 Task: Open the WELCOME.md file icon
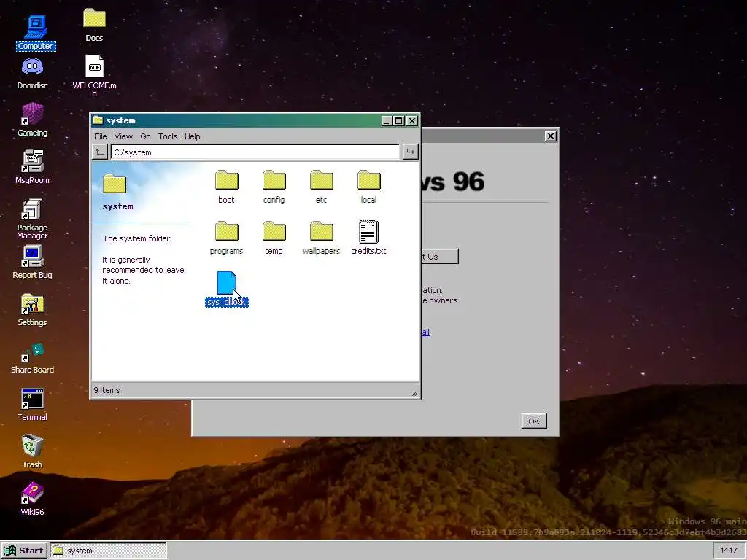coord(94,76)
